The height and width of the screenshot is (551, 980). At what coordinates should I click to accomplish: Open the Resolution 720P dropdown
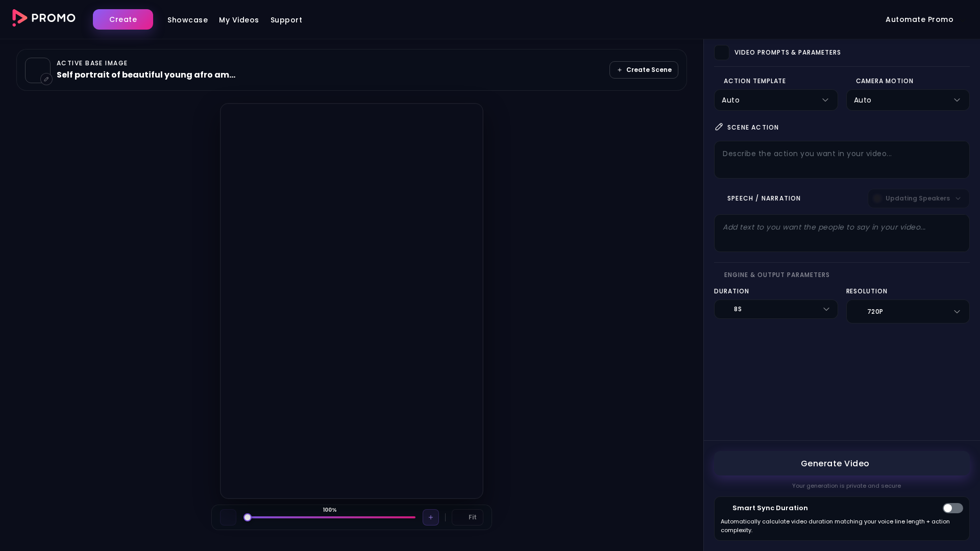[x=908, y=311]
